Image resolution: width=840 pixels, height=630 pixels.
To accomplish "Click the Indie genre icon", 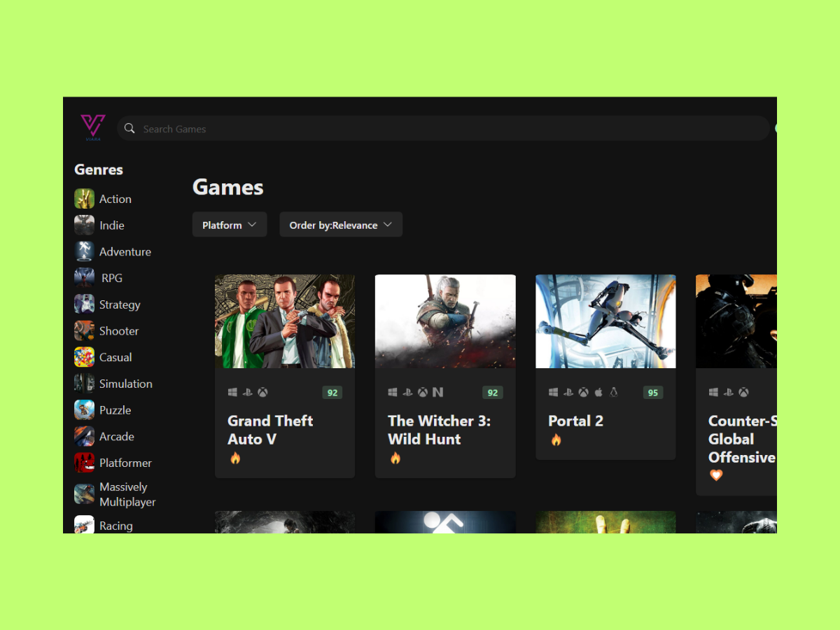I will click(84, 225).
